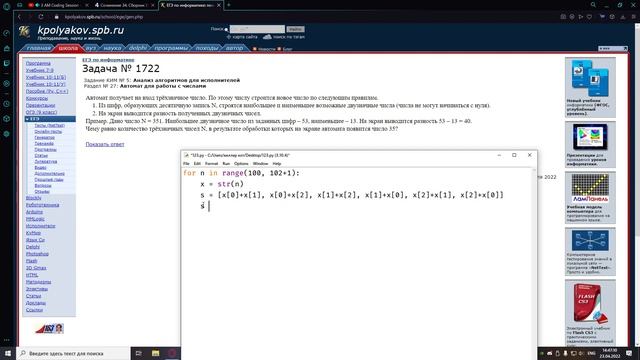The width and height of the screenshot is (640, 360).
Task: Switch to the 'Сочинение 34' browser tab
Action: pyautogui.click(x=122, y=5)
